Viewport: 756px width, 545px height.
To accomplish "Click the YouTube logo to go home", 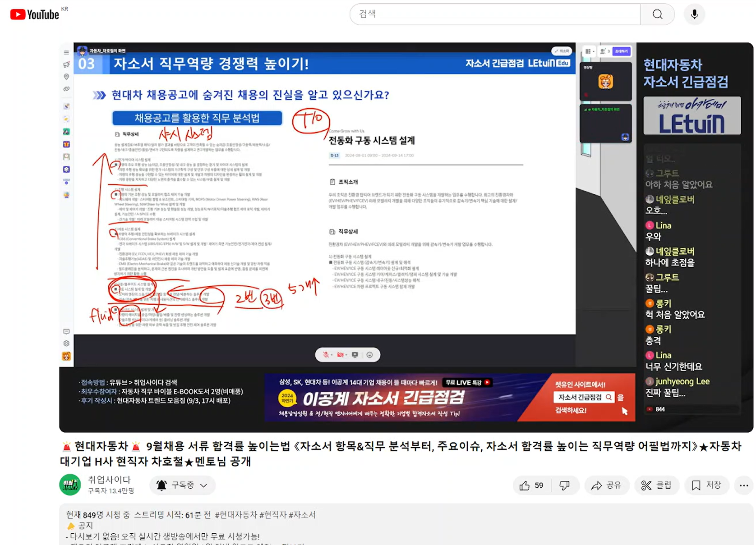I will (35, 14).
